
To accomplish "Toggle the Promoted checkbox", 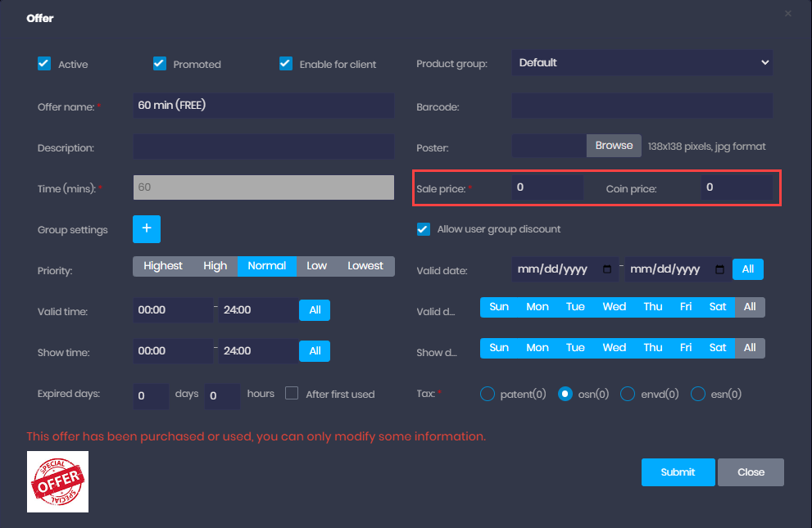I will (x=160, y=64).
